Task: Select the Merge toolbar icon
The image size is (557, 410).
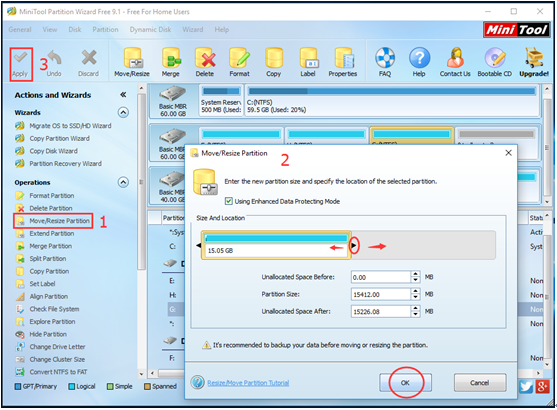Action: click(x=171, y=63)
